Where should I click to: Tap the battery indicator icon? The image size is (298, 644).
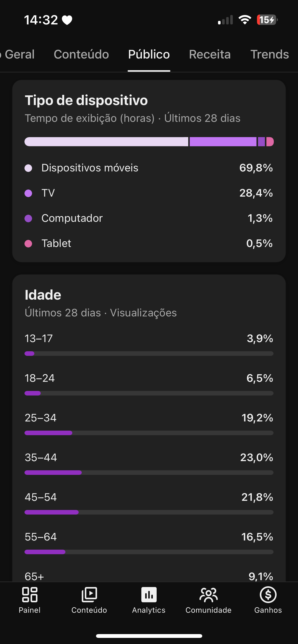[x=267, y=20]
